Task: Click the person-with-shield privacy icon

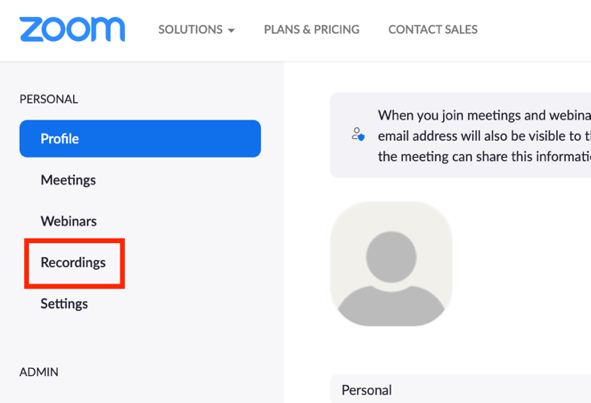Action: click(358, 134)
